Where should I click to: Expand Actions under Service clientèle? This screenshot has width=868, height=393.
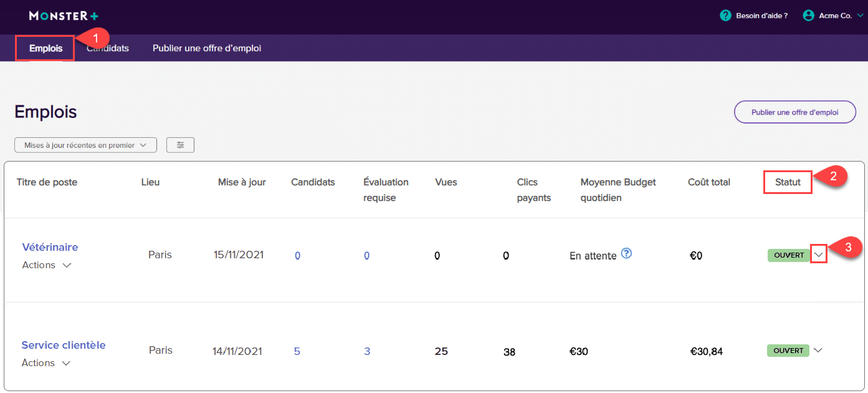point(46,363)
